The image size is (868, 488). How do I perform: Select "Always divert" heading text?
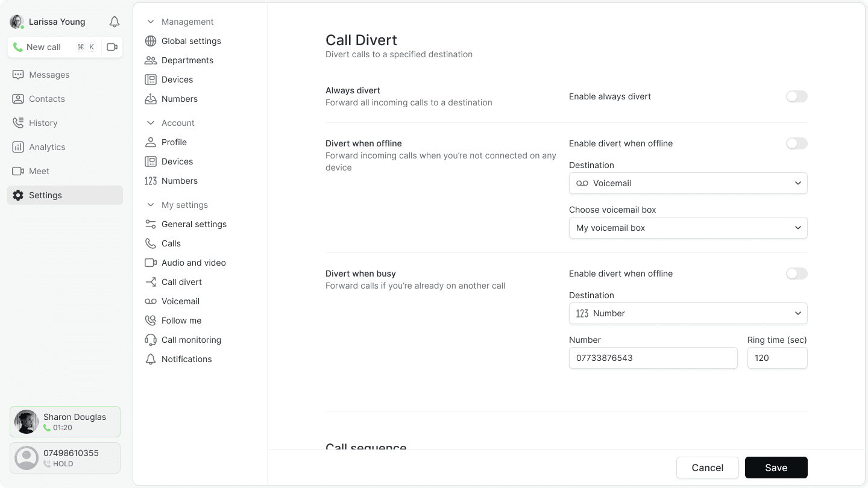pyautogui.click(x=353, y=90)
